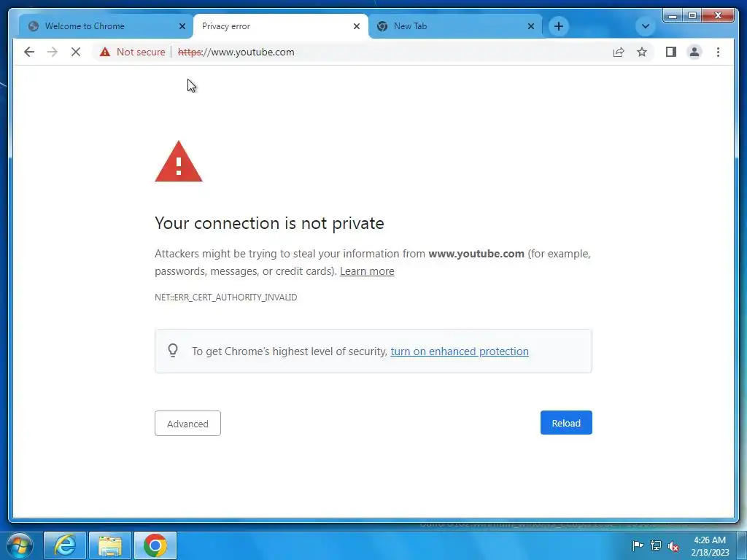Close the New Tab tab
This screenshot has height=560, width=747.
click(531, 26)
